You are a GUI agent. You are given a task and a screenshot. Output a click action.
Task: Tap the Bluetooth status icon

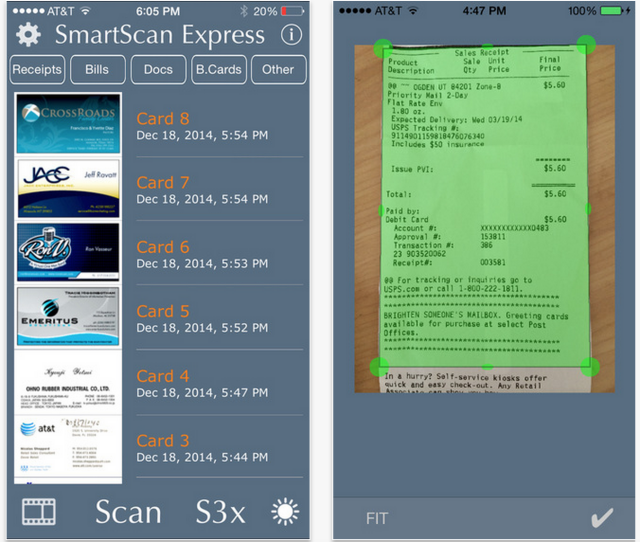(244, 11)
